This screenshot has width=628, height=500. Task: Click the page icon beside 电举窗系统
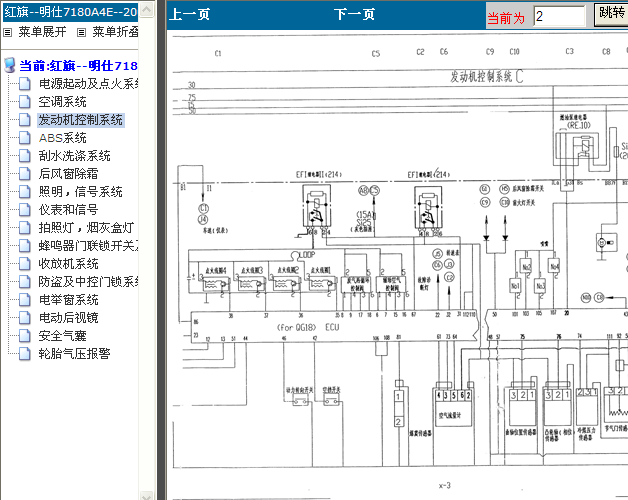click(x=25, y=300)
